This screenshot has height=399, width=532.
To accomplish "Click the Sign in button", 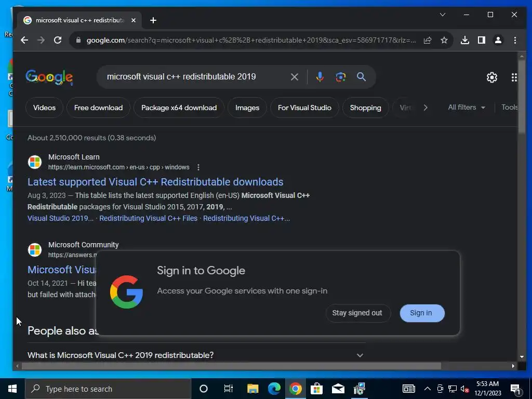I will [422, 313].
